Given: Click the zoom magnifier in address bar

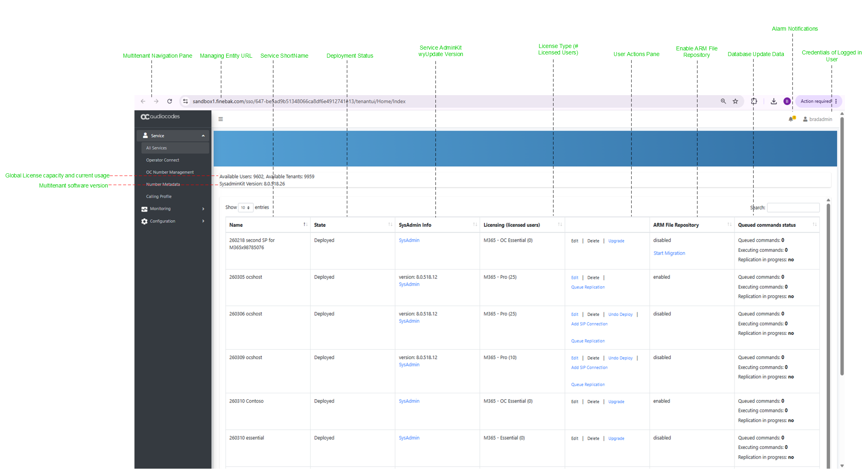Looking at the screenshot, I should point(723,102).
